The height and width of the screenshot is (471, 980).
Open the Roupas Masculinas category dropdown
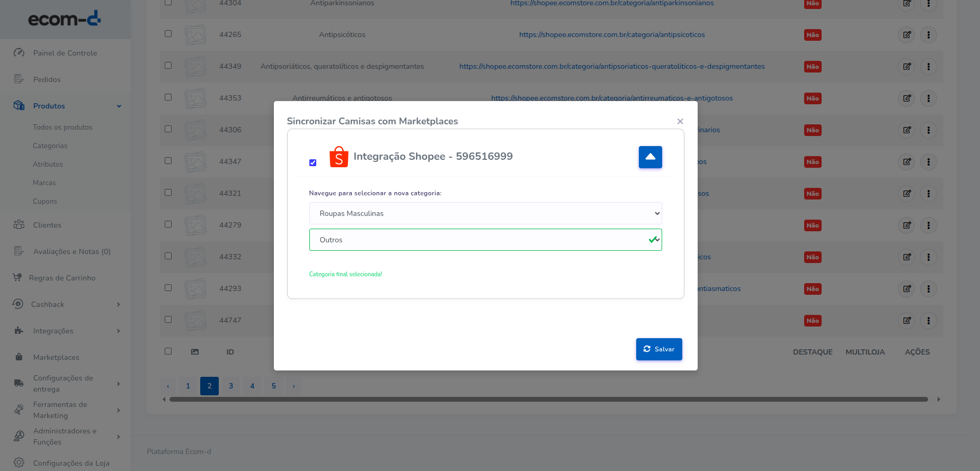click(x=485, y=213)
